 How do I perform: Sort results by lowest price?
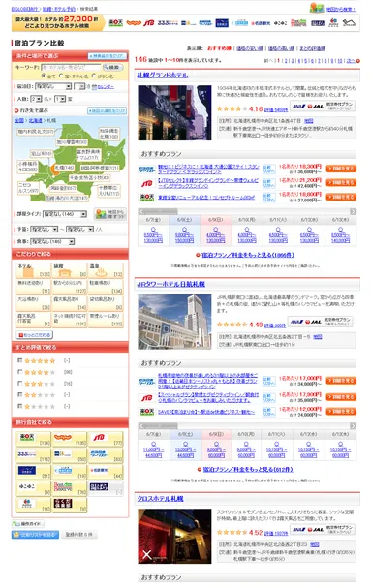tap(249, 48)
